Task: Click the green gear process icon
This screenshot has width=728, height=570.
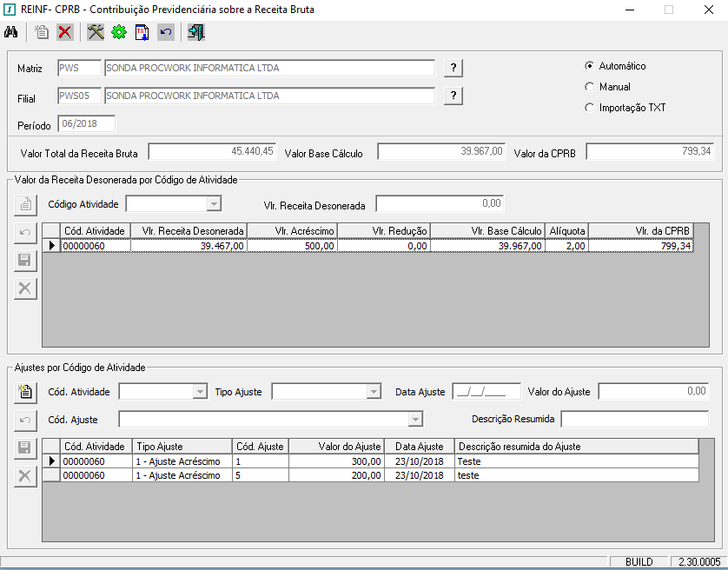Action: click(119, 33)
